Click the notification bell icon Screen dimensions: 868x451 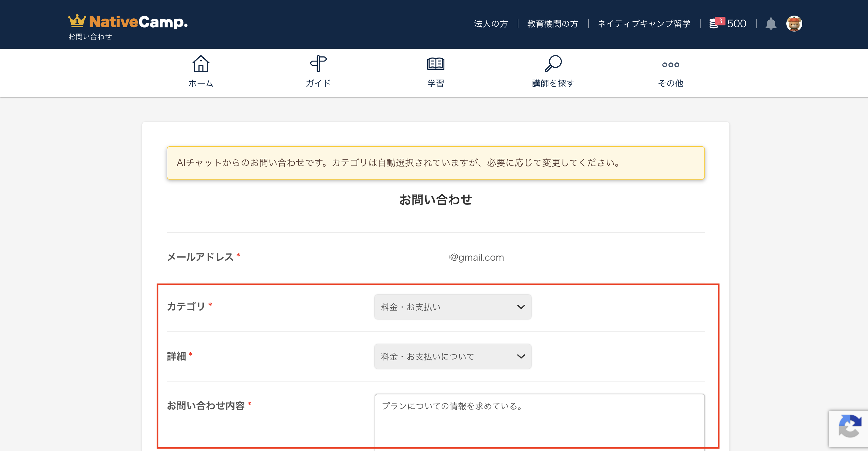771,24
